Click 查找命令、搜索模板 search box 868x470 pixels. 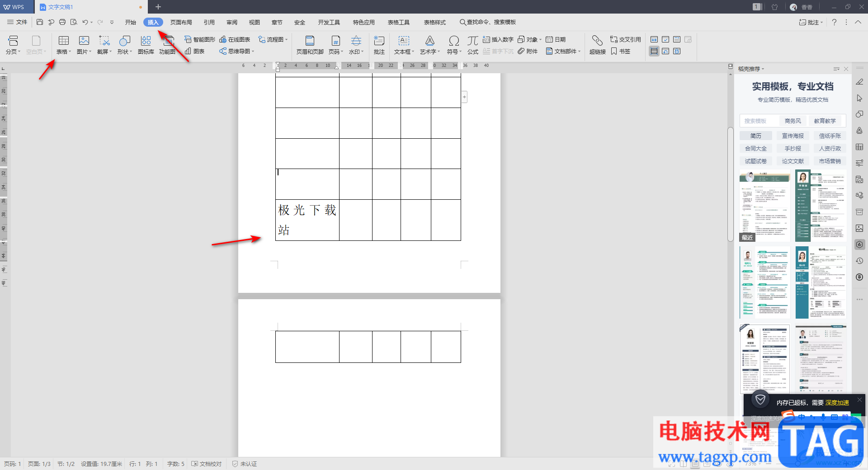click(488, 22)
